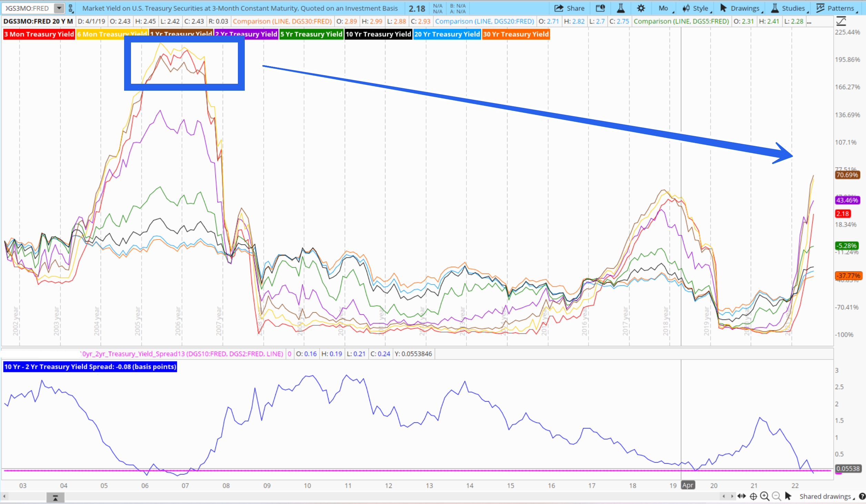Open the chart info window icon
The height and width of the screenshot is (504, 866).
point(600,8)
